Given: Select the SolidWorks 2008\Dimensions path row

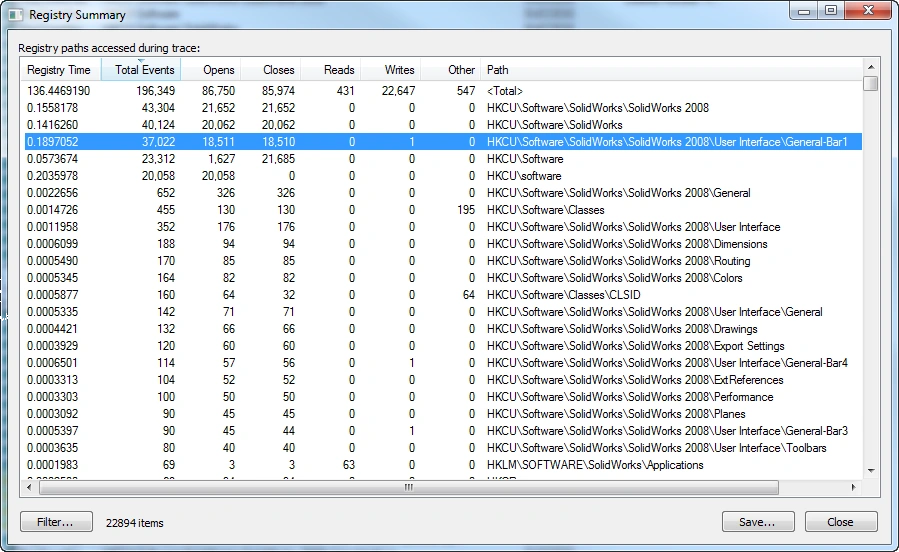Looking at the screenshot, I should tap(443, 244).
